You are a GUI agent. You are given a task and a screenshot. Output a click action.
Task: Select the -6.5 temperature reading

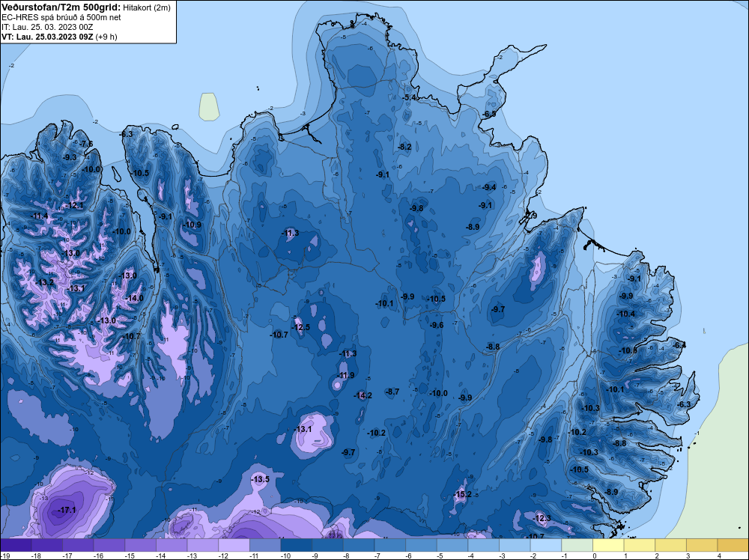489,114
